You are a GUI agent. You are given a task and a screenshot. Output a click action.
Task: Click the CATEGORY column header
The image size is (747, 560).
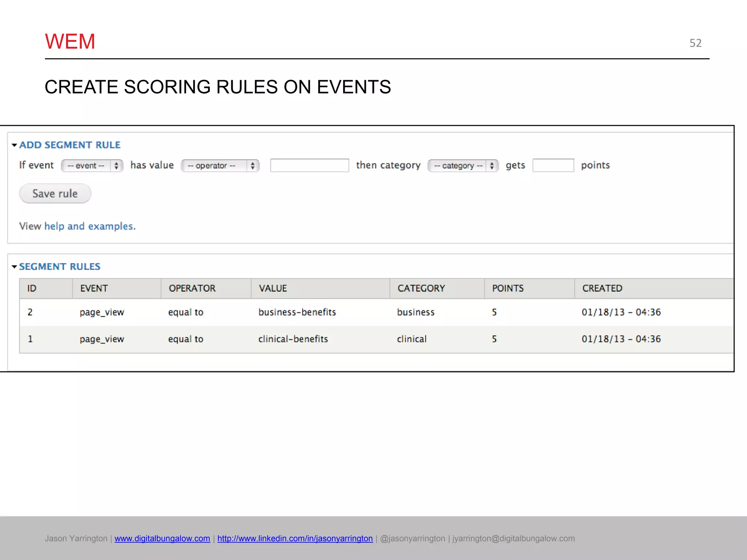[x=437, y=288]
